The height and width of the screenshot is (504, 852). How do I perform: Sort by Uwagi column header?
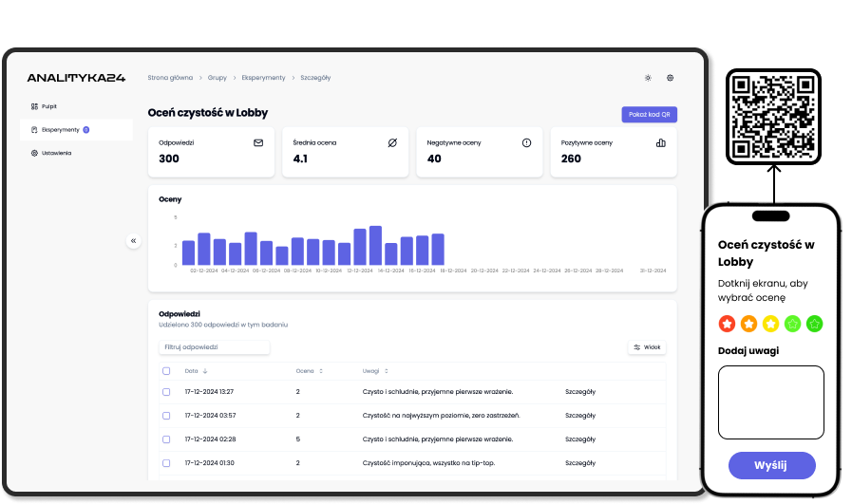tap(375, 371)
